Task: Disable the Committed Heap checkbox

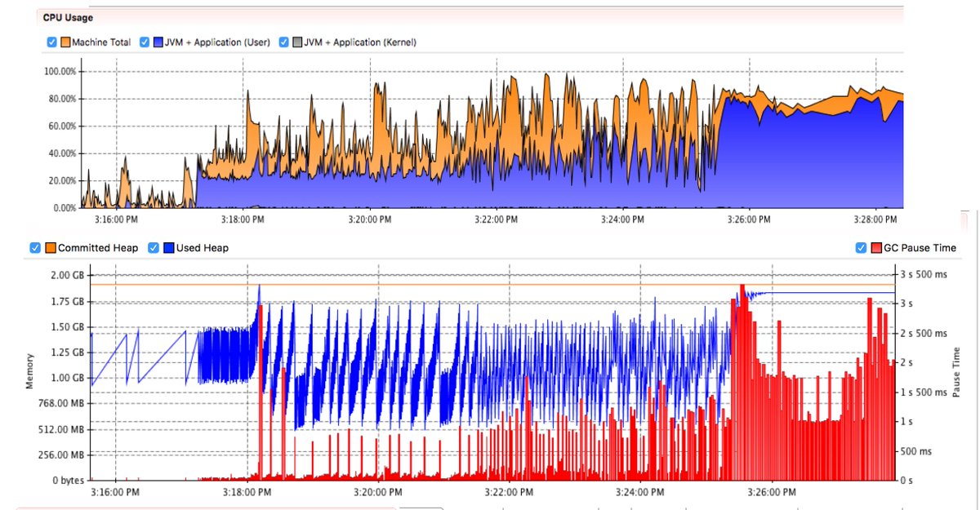Action: [34, 247]
